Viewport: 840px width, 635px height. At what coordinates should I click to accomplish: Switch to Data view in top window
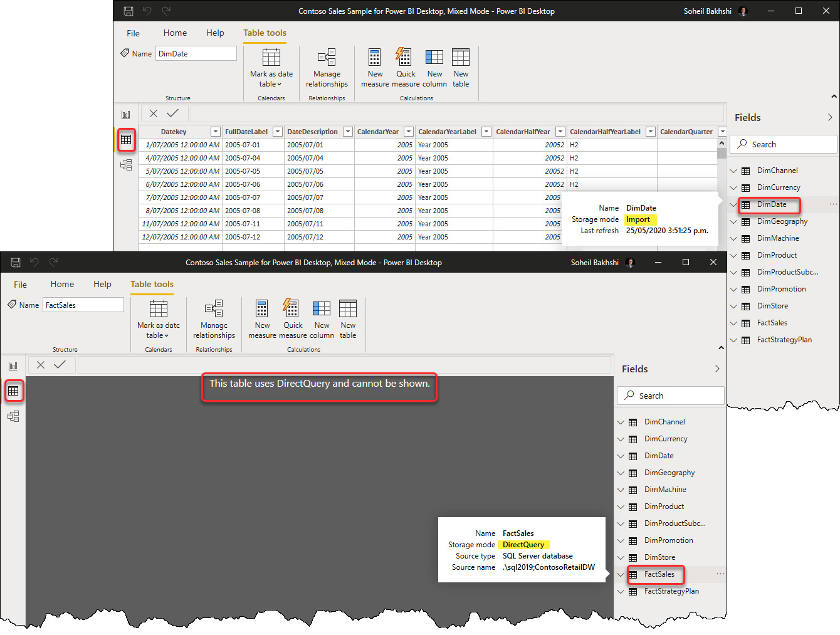pos(126,139)
